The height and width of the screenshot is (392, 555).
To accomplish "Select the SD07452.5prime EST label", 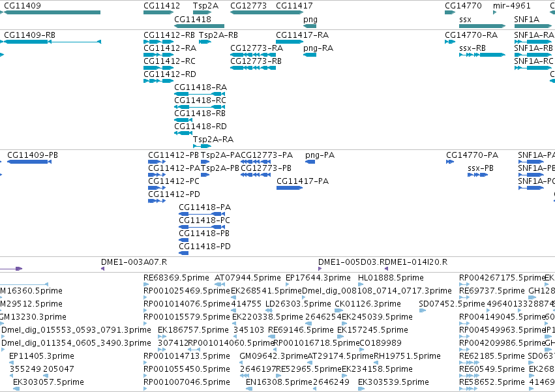I will 452,304.
